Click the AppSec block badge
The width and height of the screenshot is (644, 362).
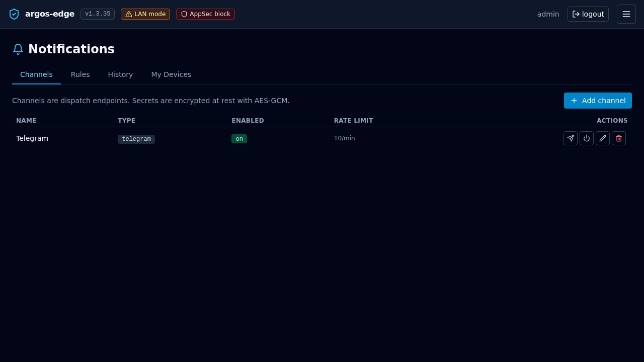coord(205,14)
